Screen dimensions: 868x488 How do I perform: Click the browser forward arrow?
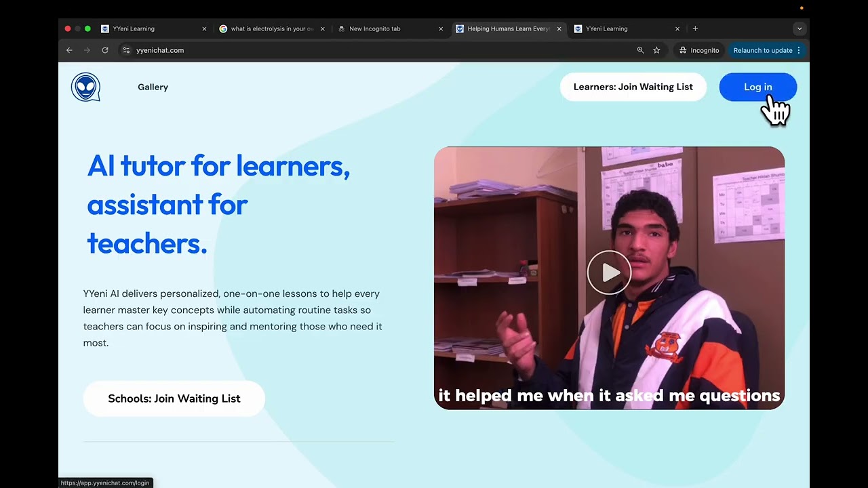tap(87, 50)
